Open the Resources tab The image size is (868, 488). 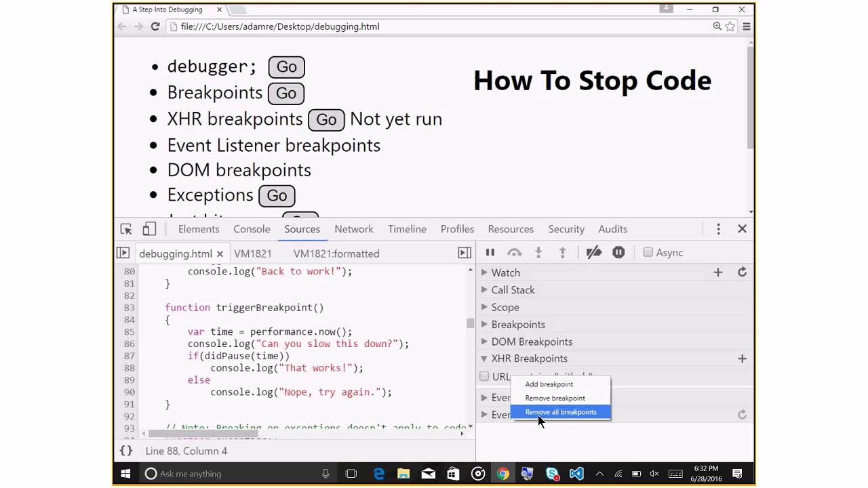511,229
